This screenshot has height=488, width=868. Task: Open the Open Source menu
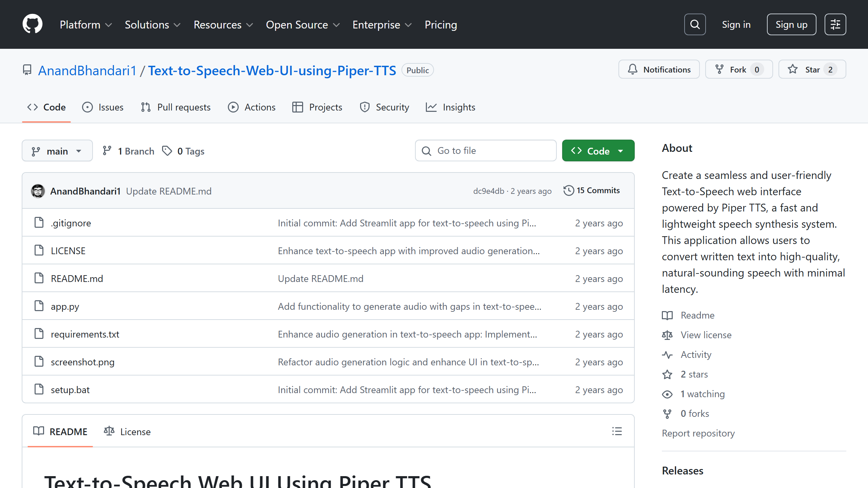pyautogui.click(x=302, y=24)
